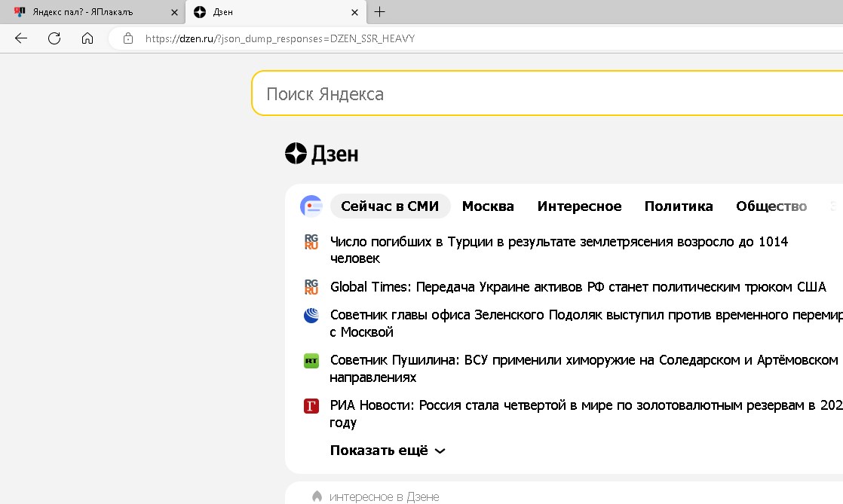This screenshot has width=843, height=504.
Task: Switch to the Общество news tab
Action: coord(771,206)
